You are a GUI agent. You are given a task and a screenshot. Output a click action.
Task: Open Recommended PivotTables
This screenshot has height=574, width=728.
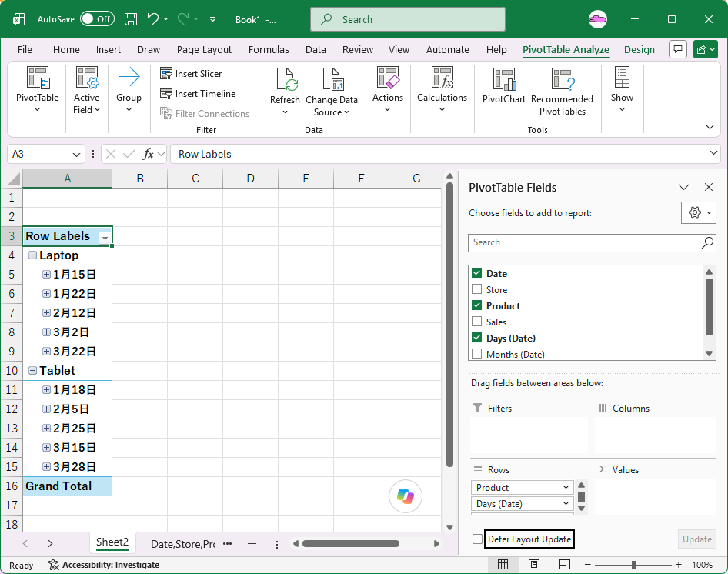(563, 91)
